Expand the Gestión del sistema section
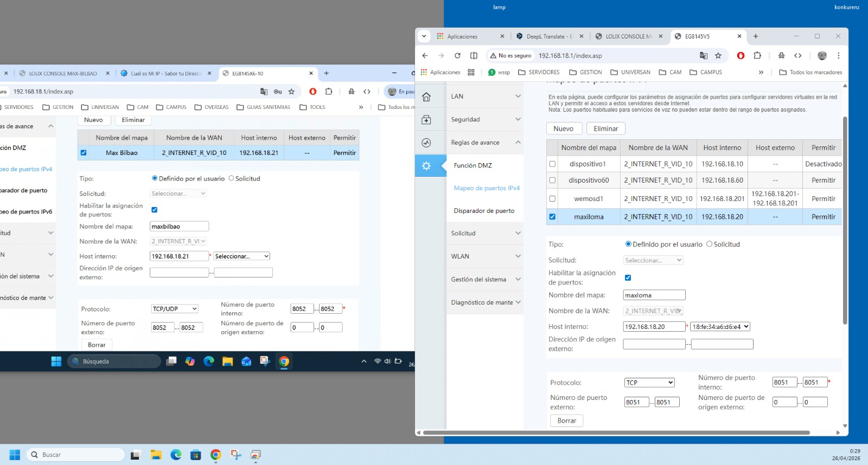Screen dimensions: 868x465 click(485, 279)
